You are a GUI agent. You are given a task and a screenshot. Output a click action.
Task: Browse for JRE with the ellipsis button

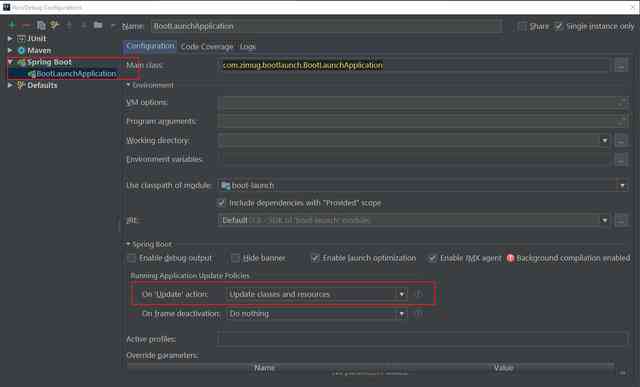click(x=621, y=220)
